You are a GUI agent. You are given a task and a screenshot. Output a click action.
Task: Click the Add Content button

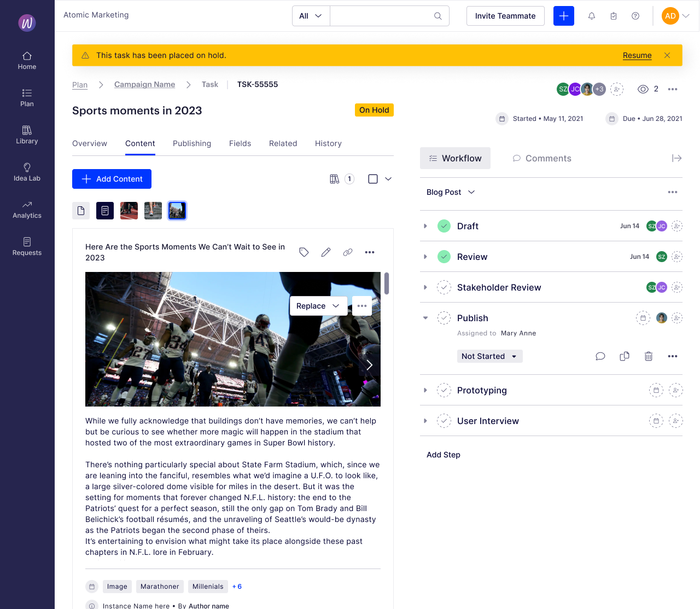tap(112, 179)
